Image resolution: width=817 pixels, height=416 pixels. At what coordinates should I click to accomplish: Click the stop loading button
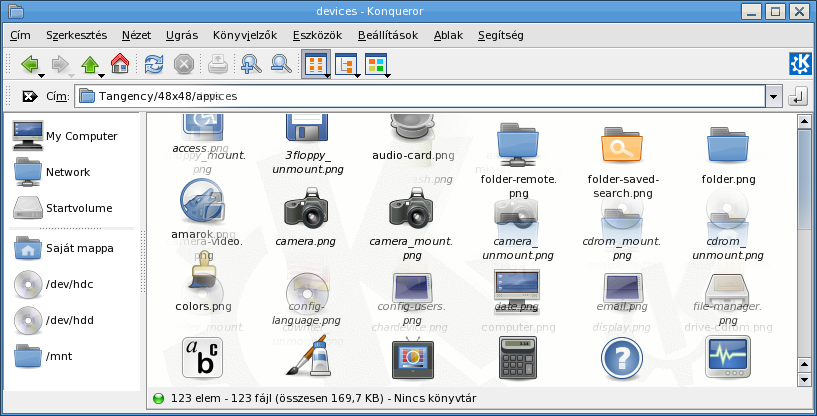(x=183, y=64)
